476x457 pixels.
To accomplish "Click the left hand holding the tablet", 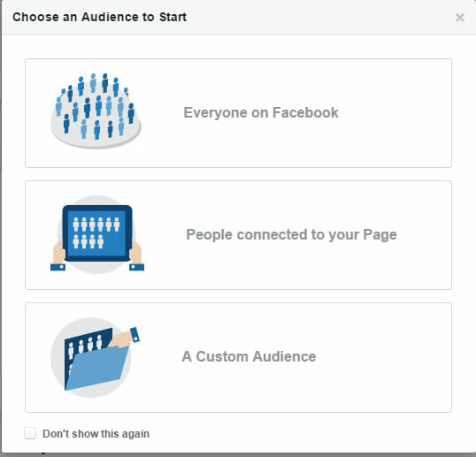I will pyautogui.click(x=58, y=255).
